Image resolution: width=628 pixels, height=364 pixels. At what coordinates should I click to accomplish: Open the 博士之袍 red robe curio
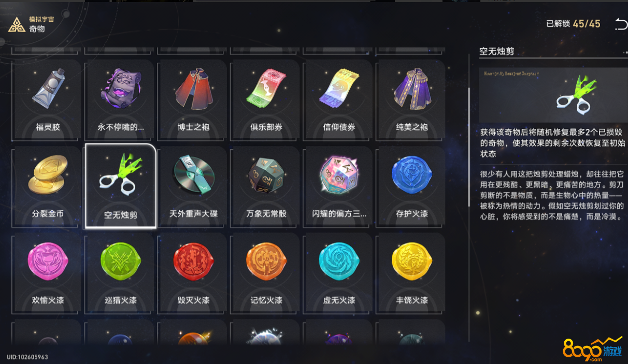[x=193, y=99]
